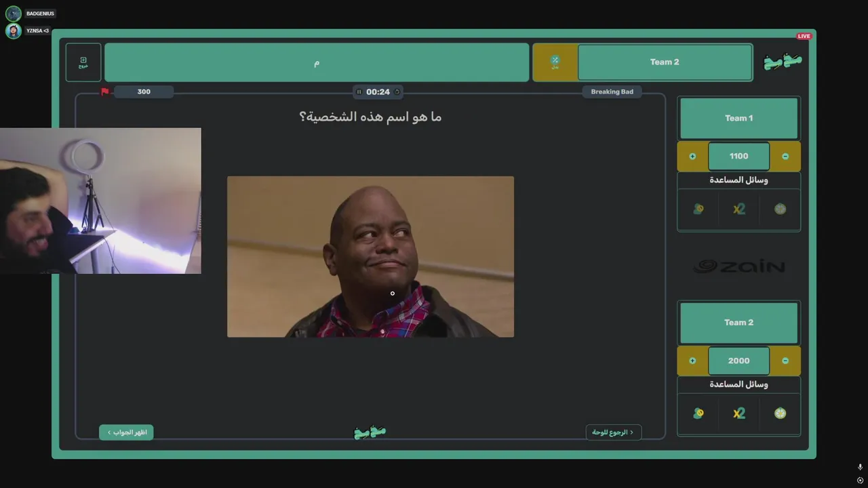
Task: Use Team 2's right round helper icon
Action: 781,413
